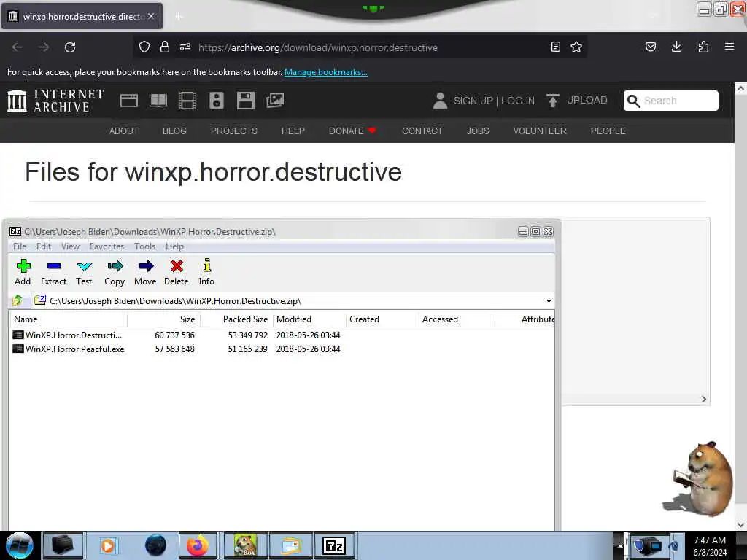
Task: Open the PEOPLE nav link
Action: tap(608, 131)
